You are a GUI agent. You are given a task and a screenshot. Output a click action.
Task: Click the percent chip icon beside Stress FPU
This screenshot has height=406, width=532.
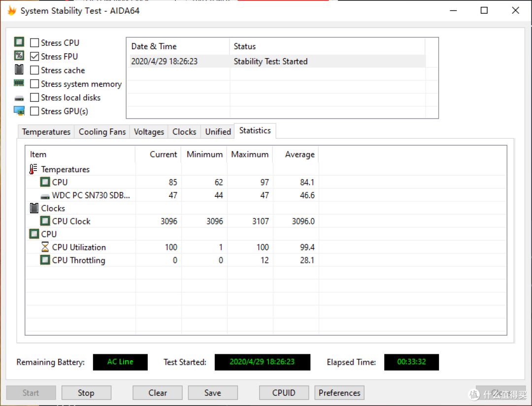tap(19, 56)
